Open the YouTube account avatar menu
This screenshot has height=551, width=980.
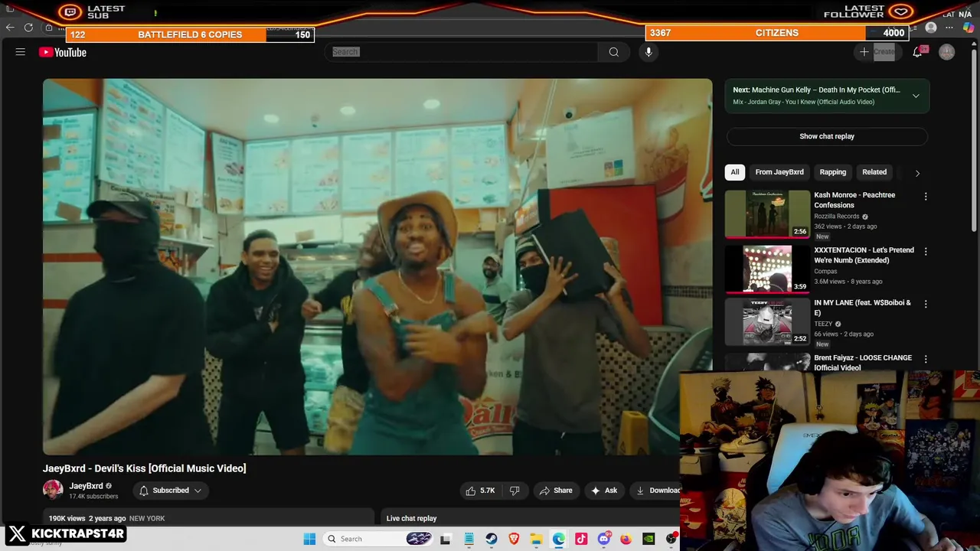pyautogui.click(x=947, y=52)
